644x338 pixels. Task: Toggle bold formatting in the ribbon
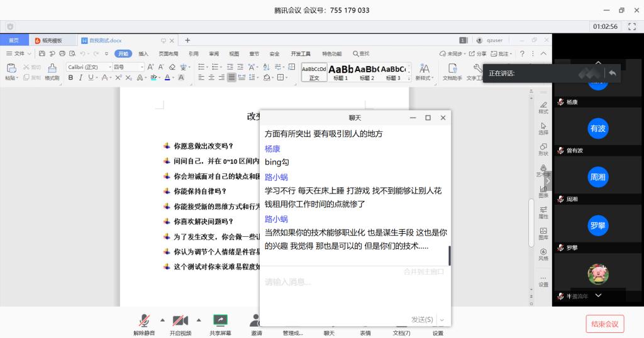(70, 78)
